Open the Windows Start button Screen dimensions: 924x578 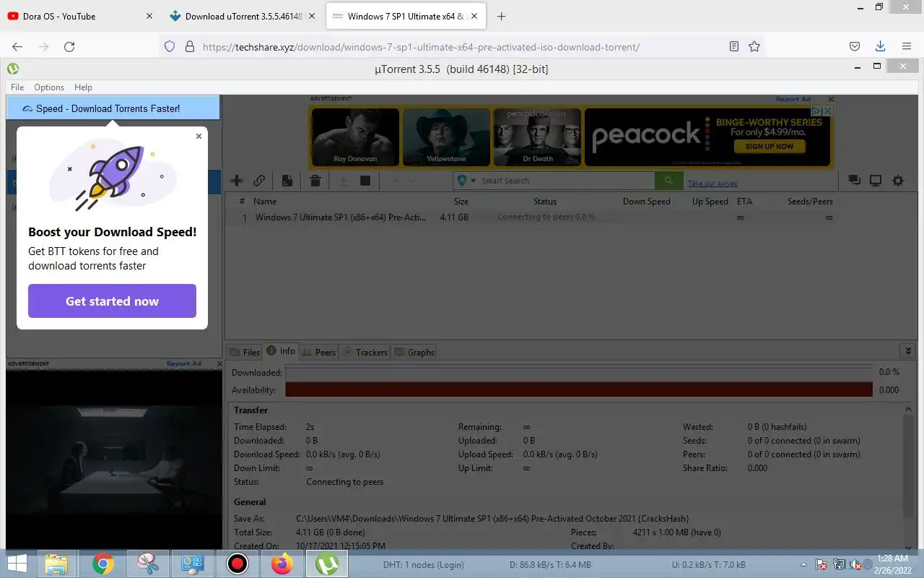click(x=17, y=564)
